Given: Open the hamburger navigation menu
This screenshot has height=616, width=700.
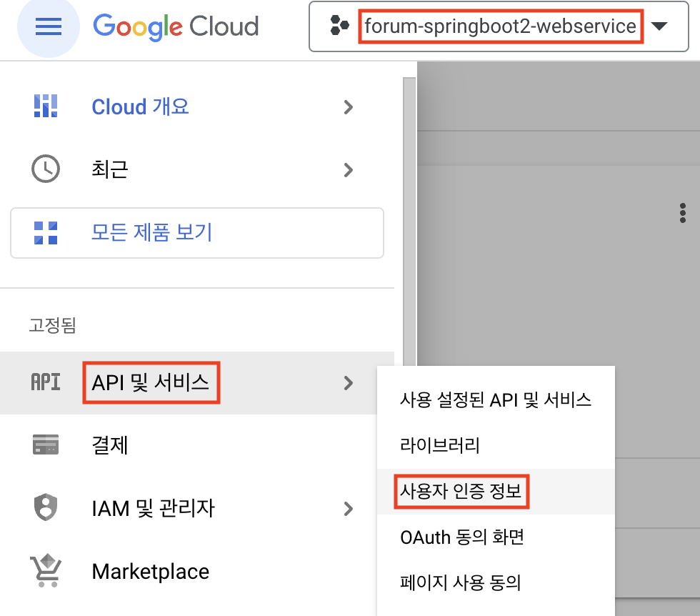Looking at the screenshot, I should pos(49,26).
